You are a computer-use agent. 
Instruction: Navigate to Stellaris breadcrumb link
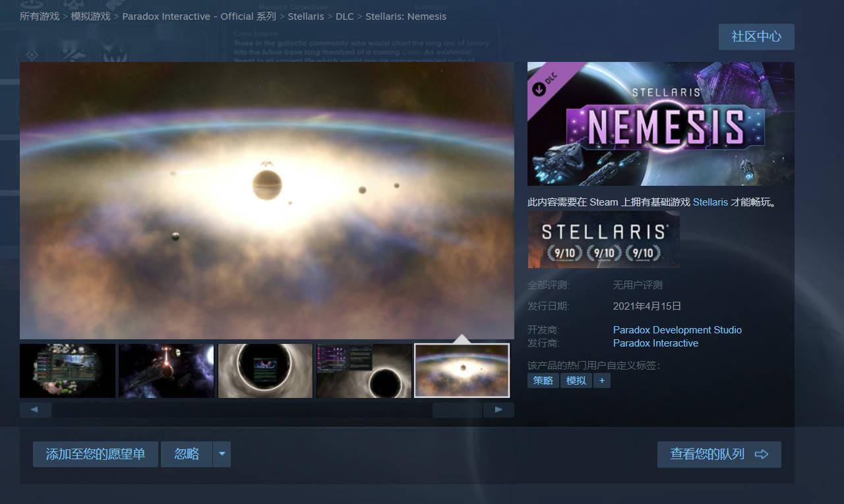(x=306, y=16)
